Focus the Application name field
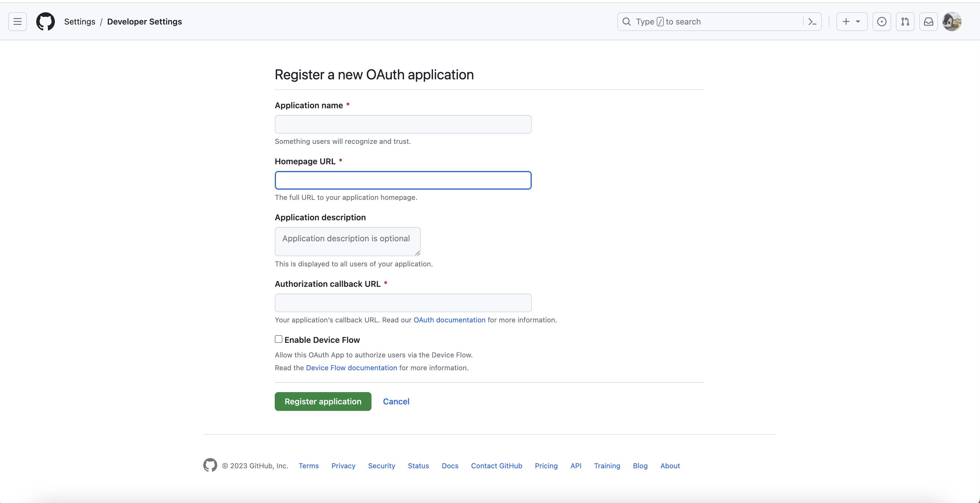 [403, 124]
